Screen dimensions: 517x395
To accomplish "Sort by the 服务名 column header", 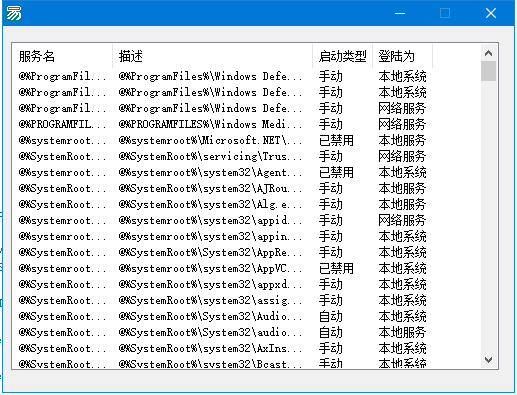I will coord(62,56).
